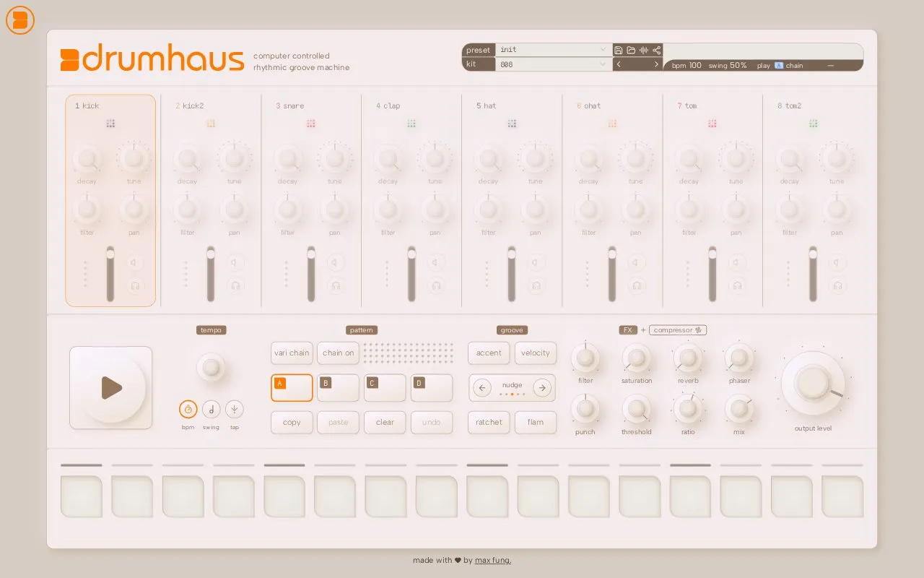Click the clear pattern button
This screenshot has width=924, height=578.
pos(385,423)
